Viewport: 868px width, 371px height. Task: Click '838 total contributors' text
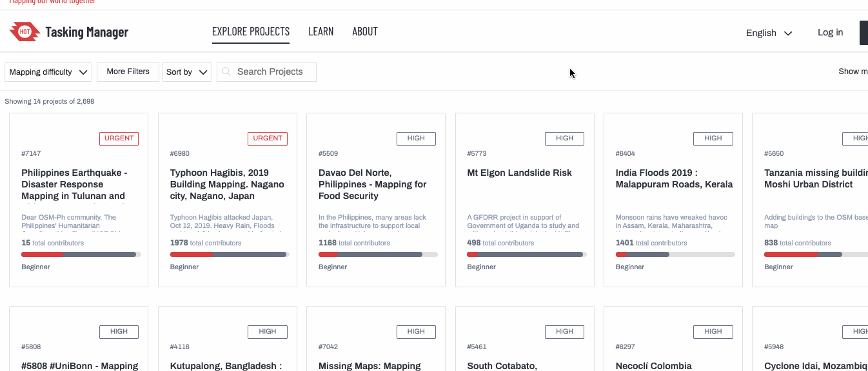pos(798,243)
